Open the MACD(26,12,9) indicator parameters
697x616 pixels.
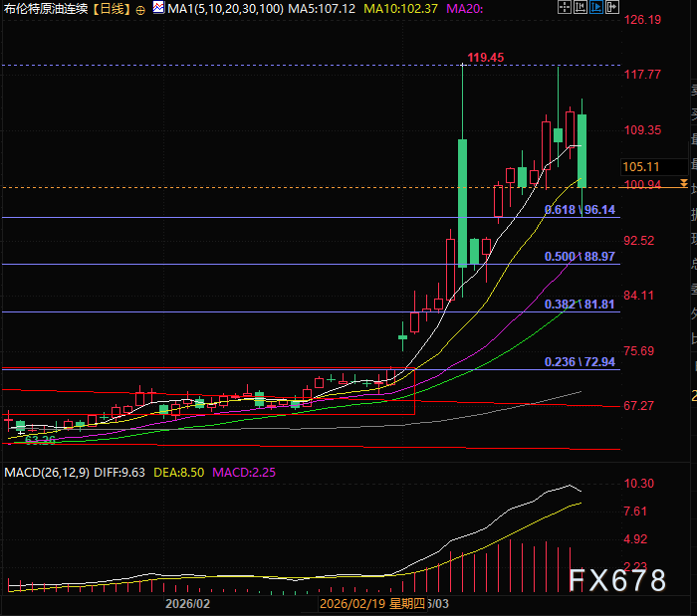pos(47,471)
